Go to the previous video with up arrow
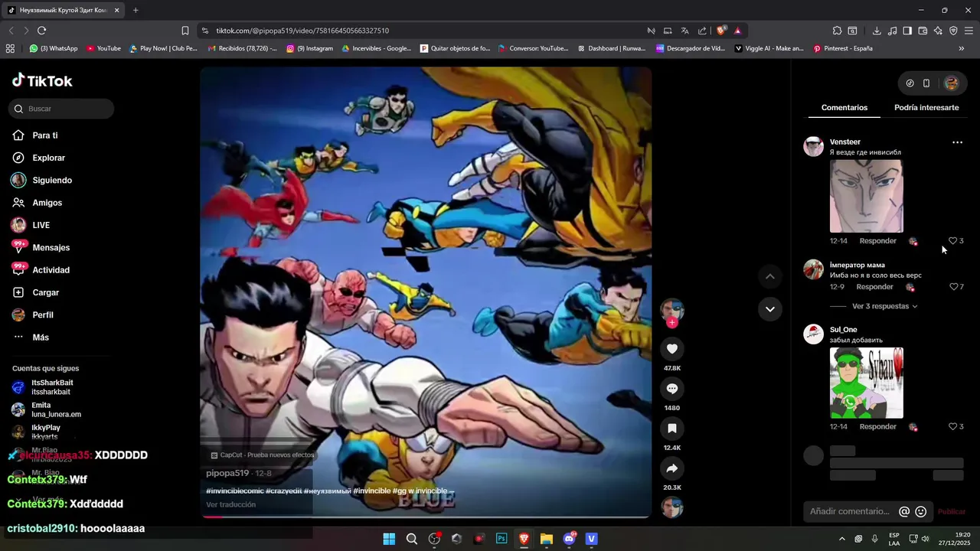The width and height of the screenshot is (980, 551). coord(769,276)
